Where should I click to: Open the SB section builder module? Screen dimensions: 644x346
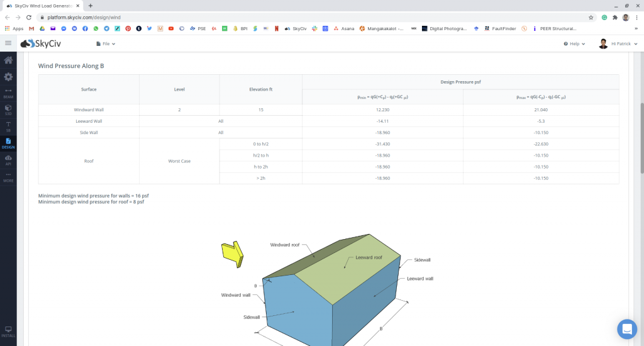click(x=8, y=126)
